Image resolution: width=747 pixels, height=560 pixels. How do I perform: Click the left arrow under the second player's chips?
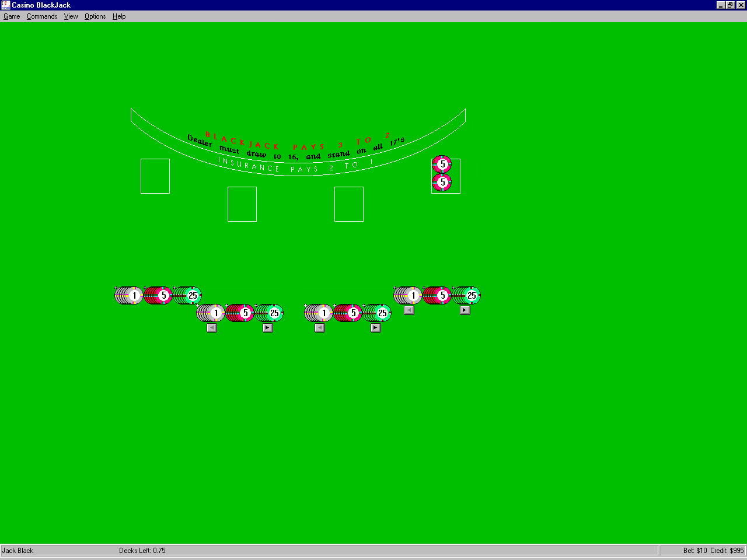point(212,328)
